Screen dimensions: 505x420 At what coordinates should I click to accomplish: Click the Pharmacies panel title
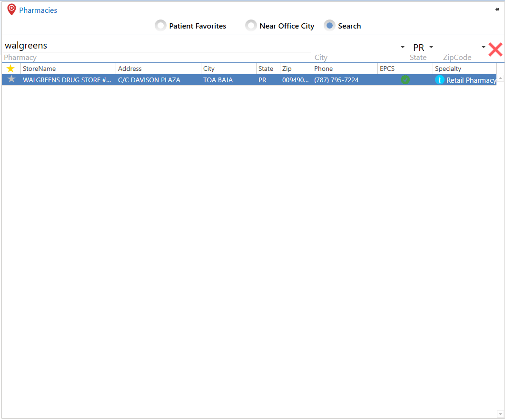[38, 10]
